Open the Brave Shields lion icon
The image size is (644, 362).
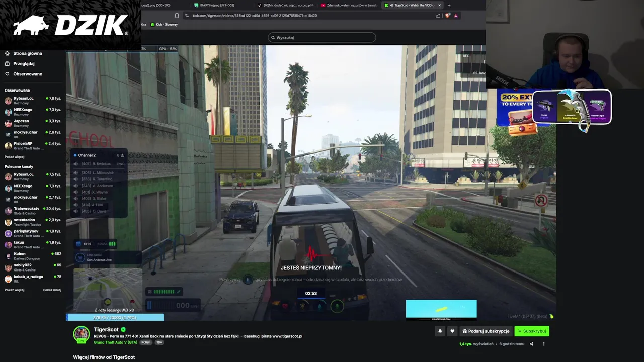(x=448, y=16)
